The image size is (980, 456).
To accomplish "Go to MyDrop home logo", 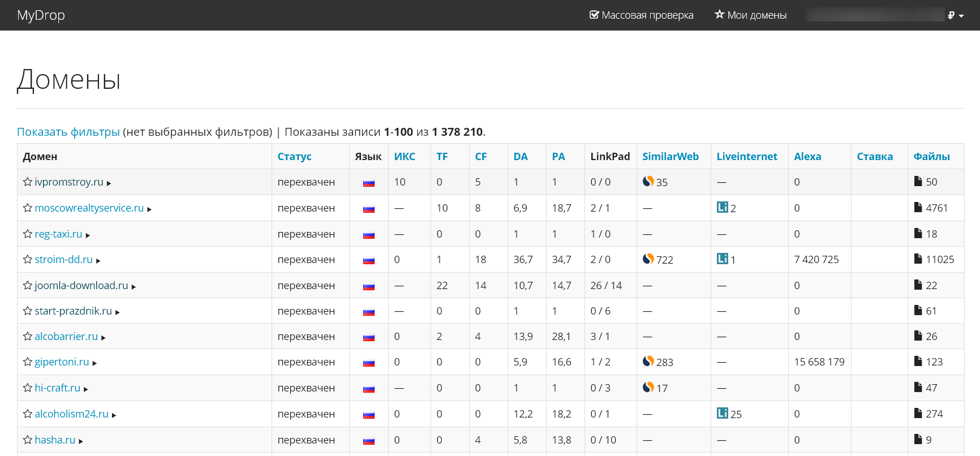I will [41, 15].
